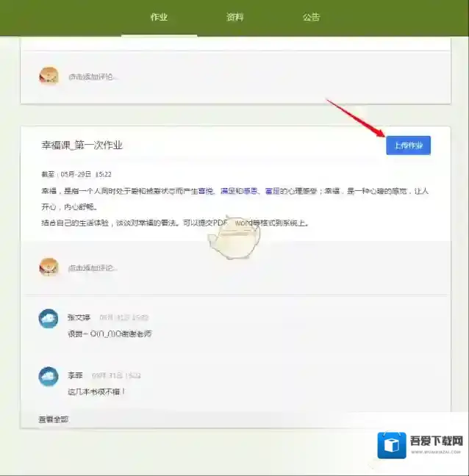Select the comment ending with 谢谢老师
This screenshot has height=476, width=469.
[110, 333]
